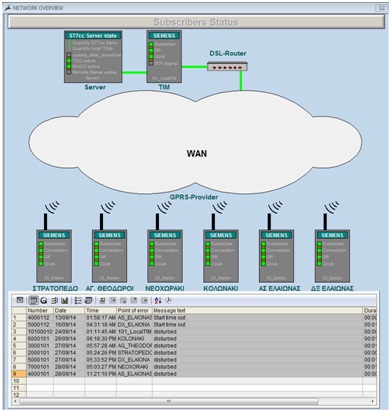Click the acknowledge icon after the second toolbar separator
389x410 pixels.
pos(102,300)
